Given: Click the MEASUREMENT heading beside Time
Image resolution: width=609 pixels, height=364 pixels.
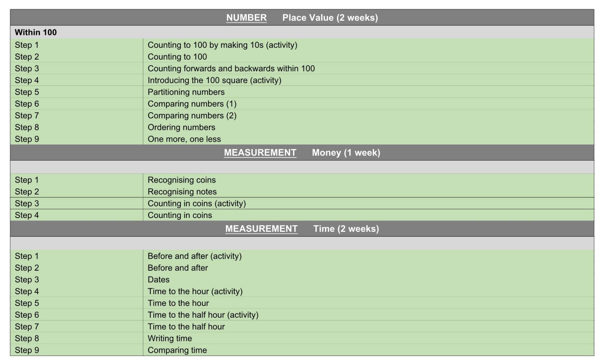Looking at the screenshot, I should pyautogui.click(x=261, y=229).
